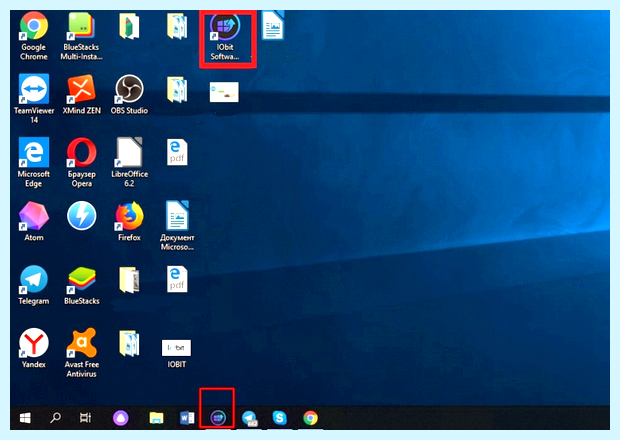
Task: Switch to Telegram on the taskbar
Action: click(249, 418)
